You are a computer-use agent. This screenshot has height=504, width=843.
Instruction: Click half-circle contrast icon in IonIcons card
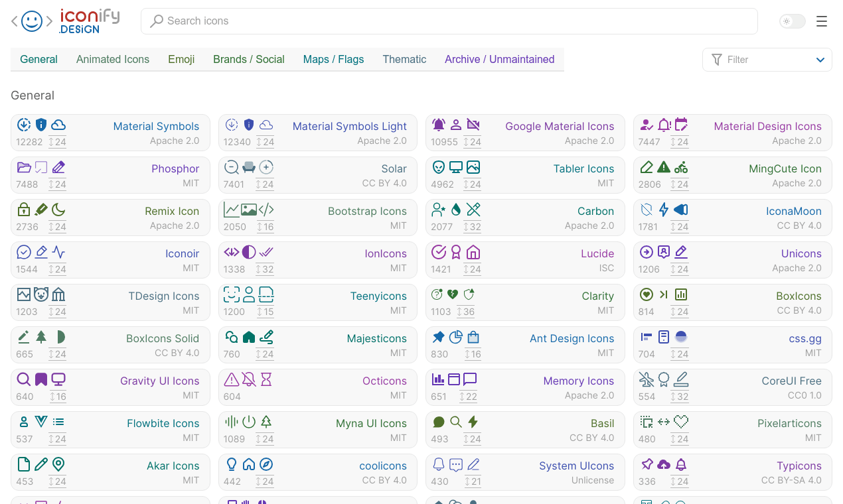[249, 252]
